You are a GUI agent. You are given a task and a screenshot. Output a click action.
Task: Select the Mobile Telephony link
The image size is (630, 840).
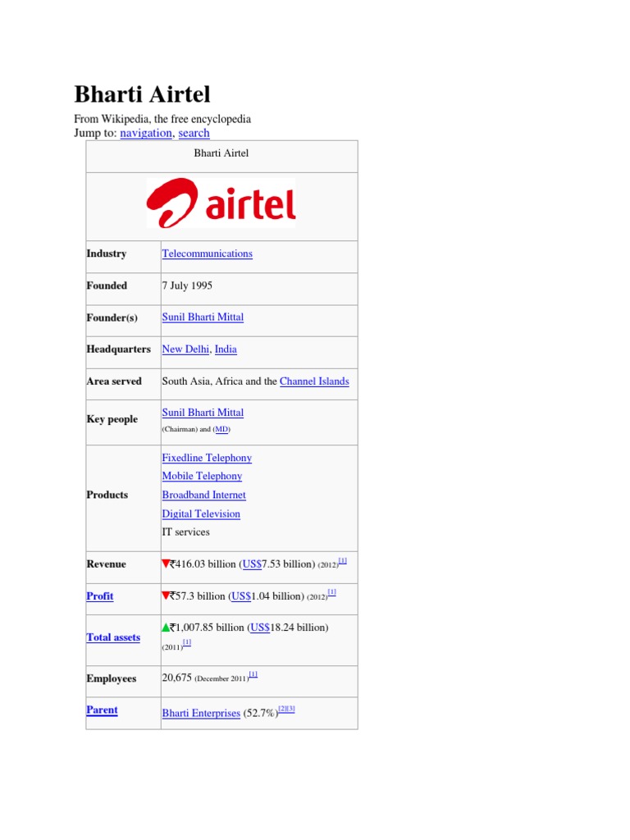coord(202,476)
